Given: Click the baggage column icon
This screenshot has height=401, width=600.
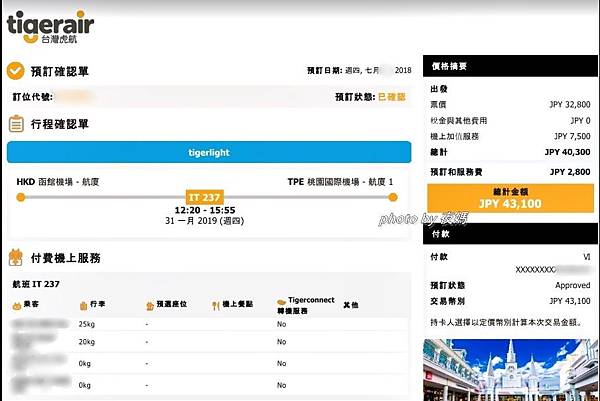Looking at the screenshot, I should point(83,306).
